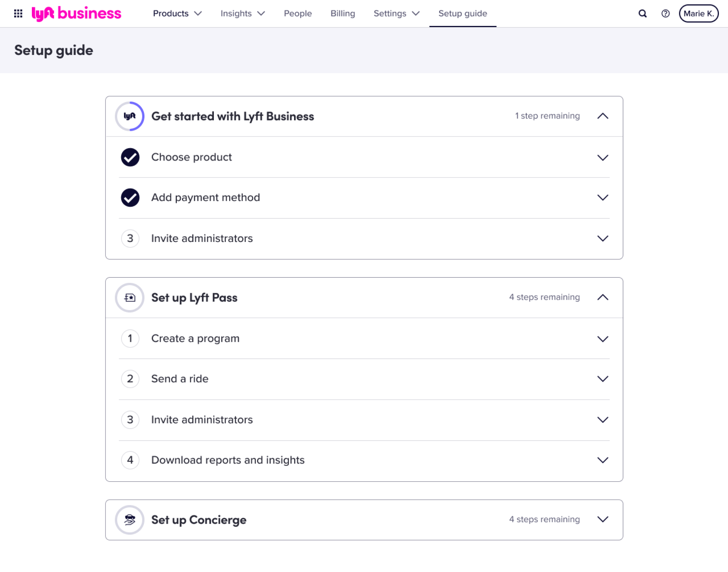Click the Setup guide page title
The height and width of the screenshot is (572, 728).
coord(53,51)
